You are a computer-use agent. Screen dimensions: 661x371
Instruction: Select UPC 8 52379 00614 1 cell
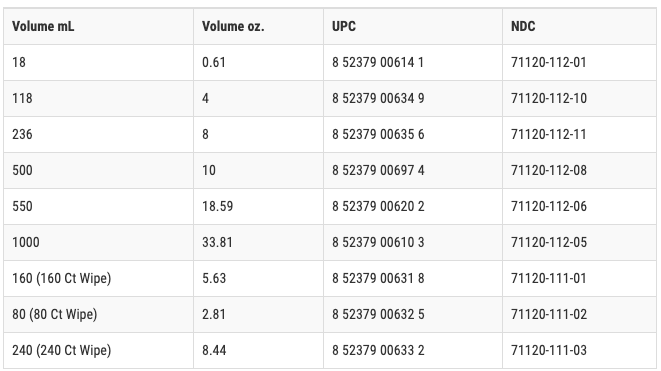(413, 62)
